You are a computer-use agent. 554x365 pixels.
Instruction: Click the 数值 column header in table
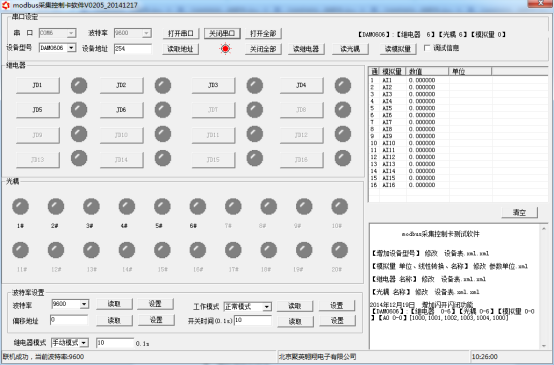tap(427, 71)
